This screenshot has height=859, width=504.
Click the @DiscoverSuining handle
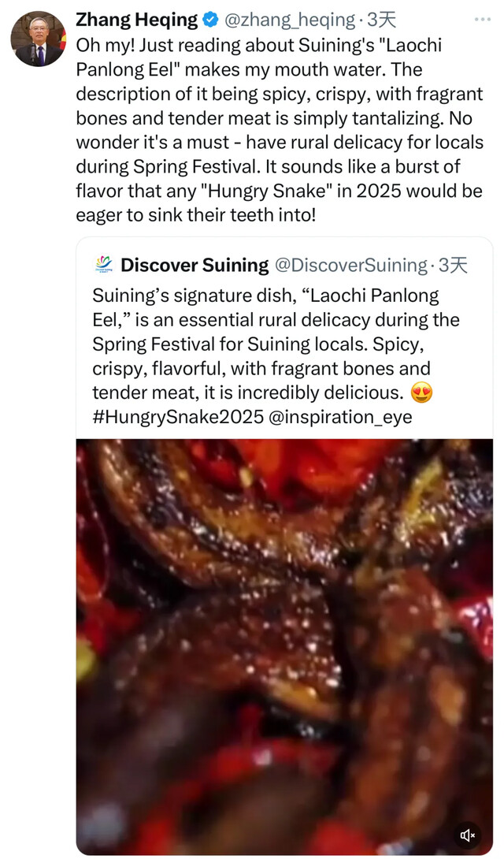[350, 266]
